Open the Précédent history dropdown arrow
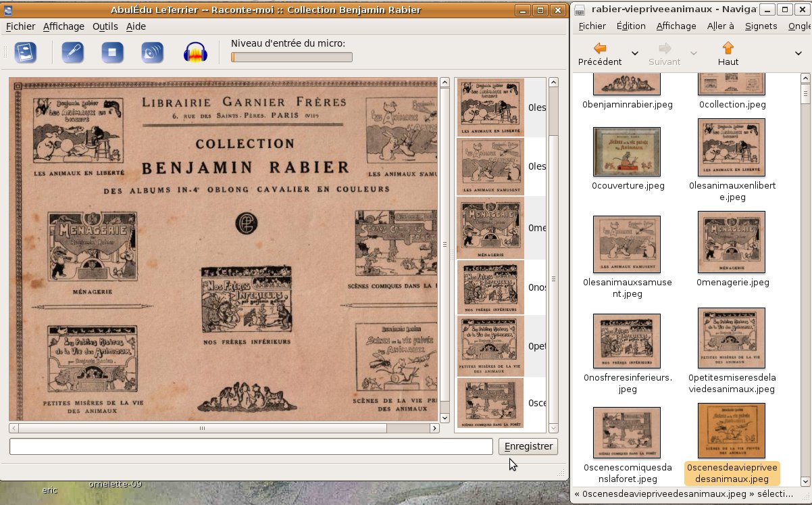The image size is (812, 505). (635, 53)
